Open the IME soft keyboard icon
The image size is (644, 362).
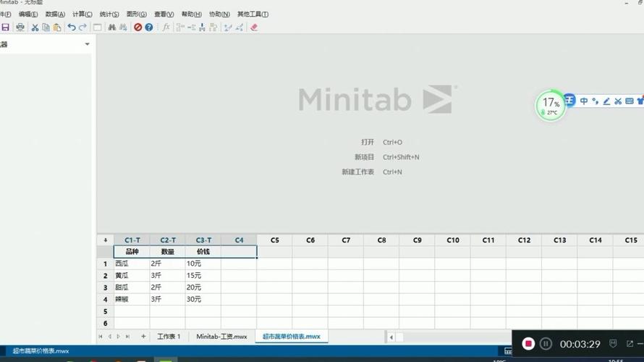pos(630,101)
